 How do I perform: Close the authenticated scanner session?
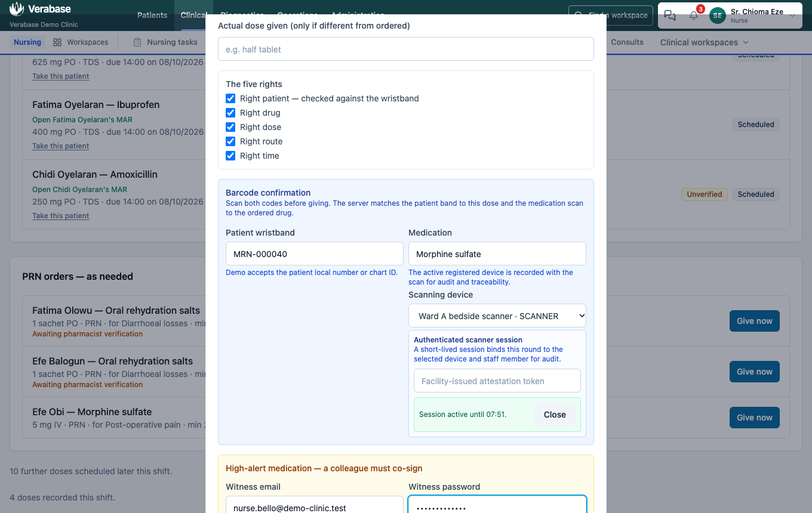coord(555,415)
